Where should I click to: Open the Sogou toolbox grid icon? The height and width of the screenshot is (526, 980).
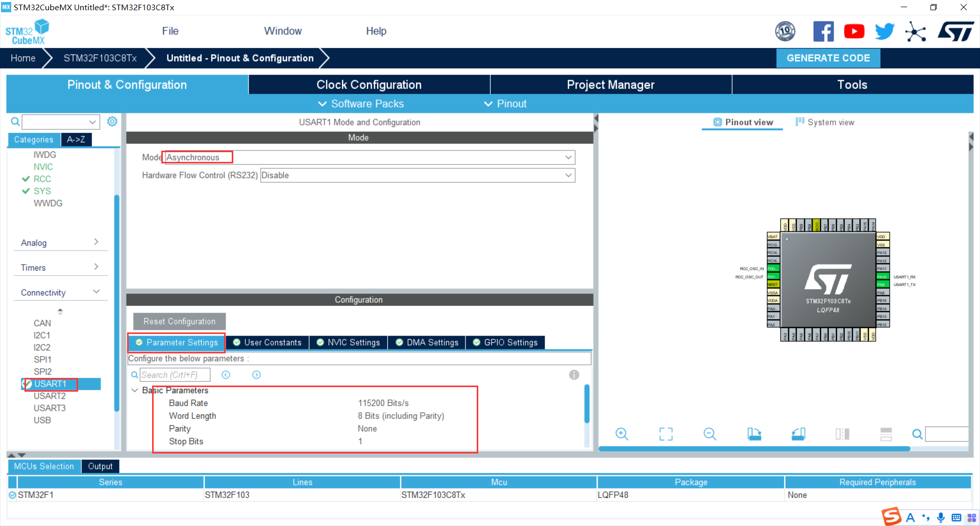click(x=972, y=517)
